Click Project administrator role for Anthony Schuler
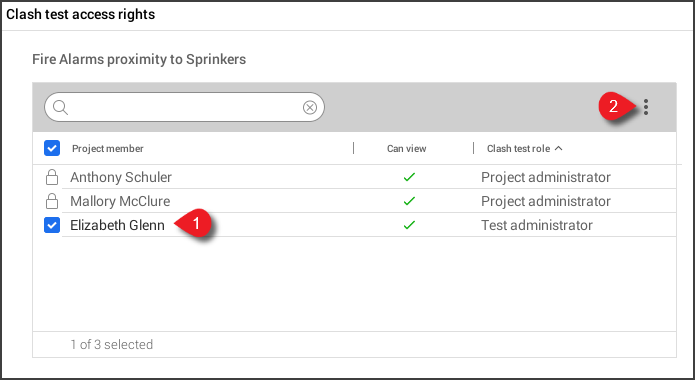 [x=546, y=177]
